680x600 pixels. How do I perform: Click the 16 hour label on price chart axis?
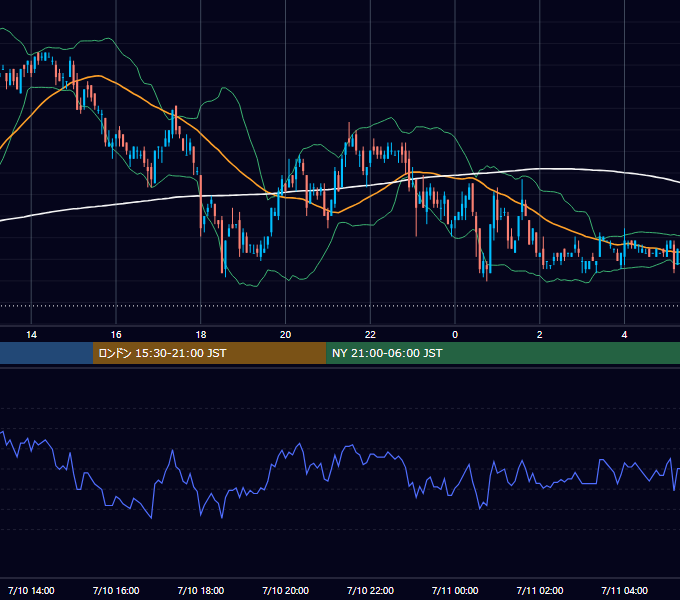click(116, 335)
